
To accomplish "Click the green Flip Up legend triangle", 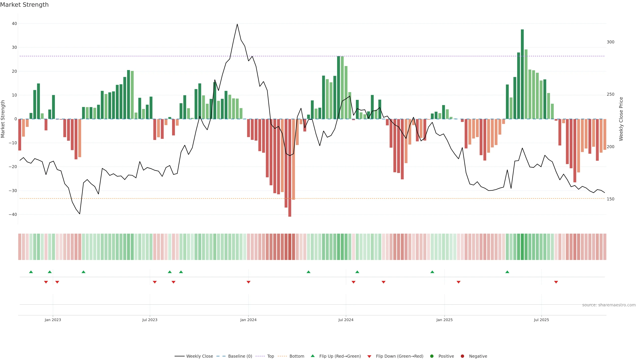I will (x=312, y=356).
